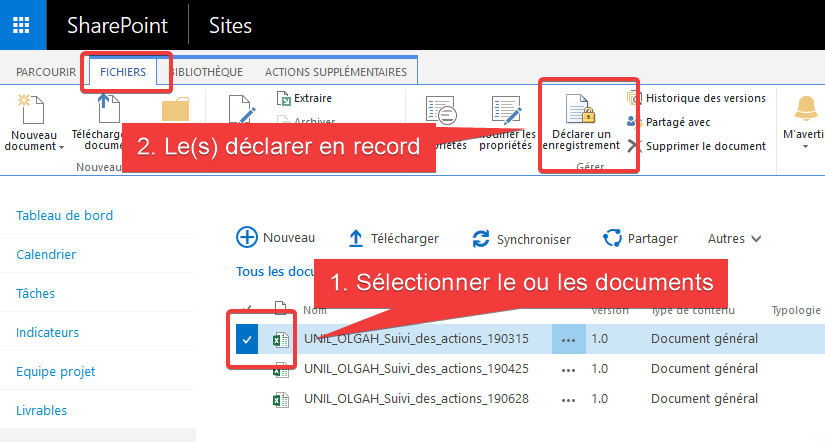Uncheck the UNIL_OLGAH_Suivi_des_actions_190315 row checkbox

click(x=246, y=340)
